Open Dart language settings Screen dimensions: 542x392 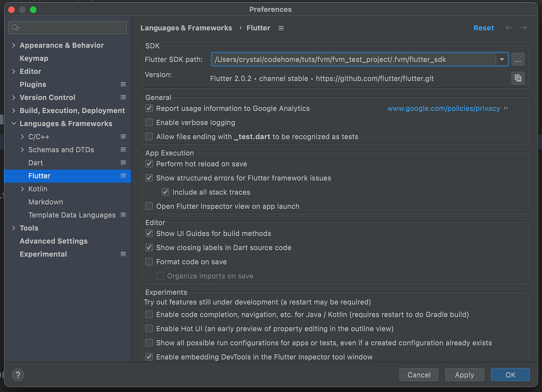[x=36, y=163]
